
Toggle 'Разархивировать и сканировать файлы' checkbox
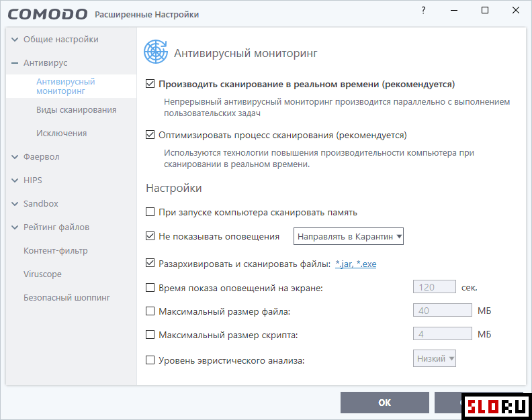click(x=150, y=263)
